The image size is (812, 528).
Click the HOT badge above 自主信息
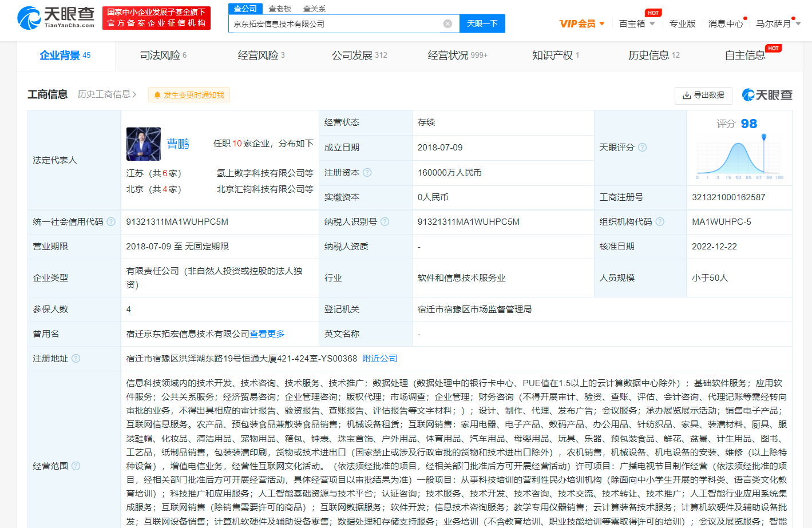[x=773, y=48]
